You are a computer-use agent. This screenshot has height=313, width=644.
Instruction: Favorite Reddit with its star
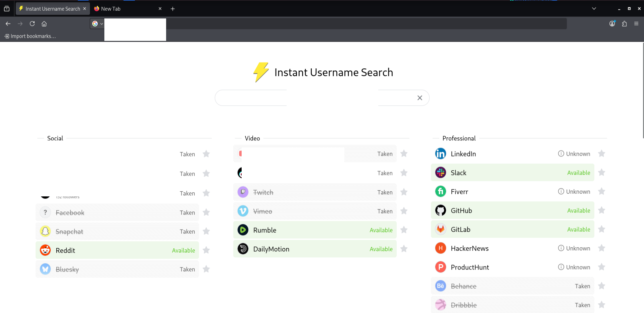(206, 250)
